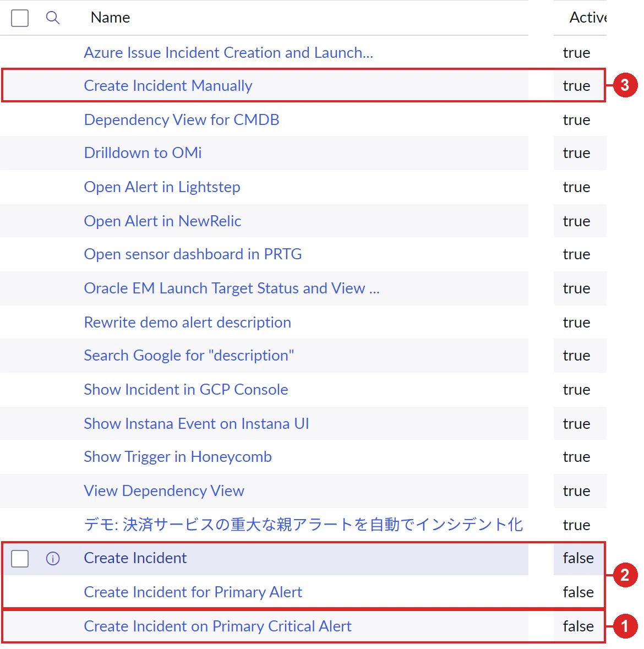The width and height of the screenshot is (644, 649).
Task: Open Dependency View for CMDB link
Action: [x=182, y=119]
